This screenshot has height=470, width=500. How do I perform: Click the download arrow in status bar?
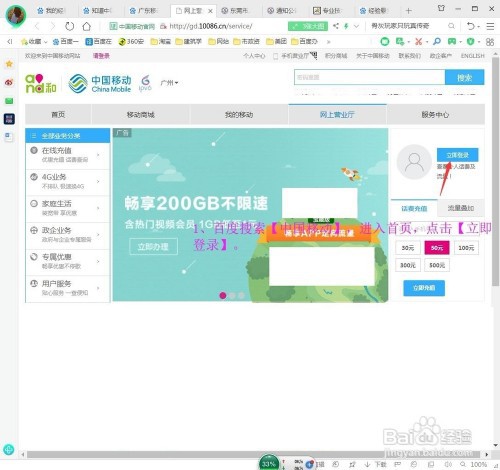coord(367,464)
